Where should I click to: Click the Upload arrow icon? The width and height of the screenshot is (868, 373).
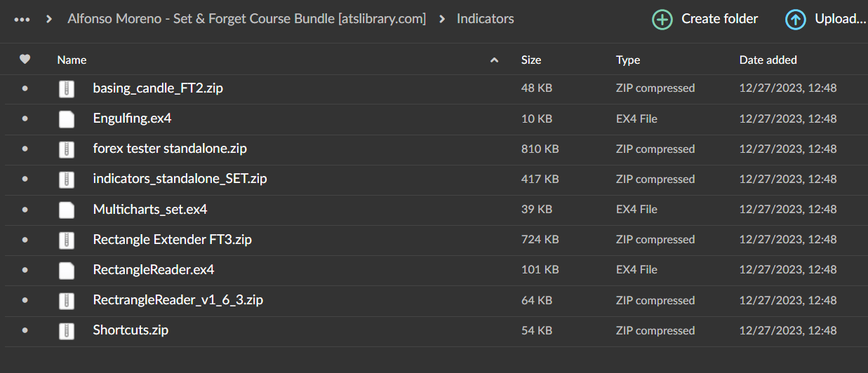point(795,20)
